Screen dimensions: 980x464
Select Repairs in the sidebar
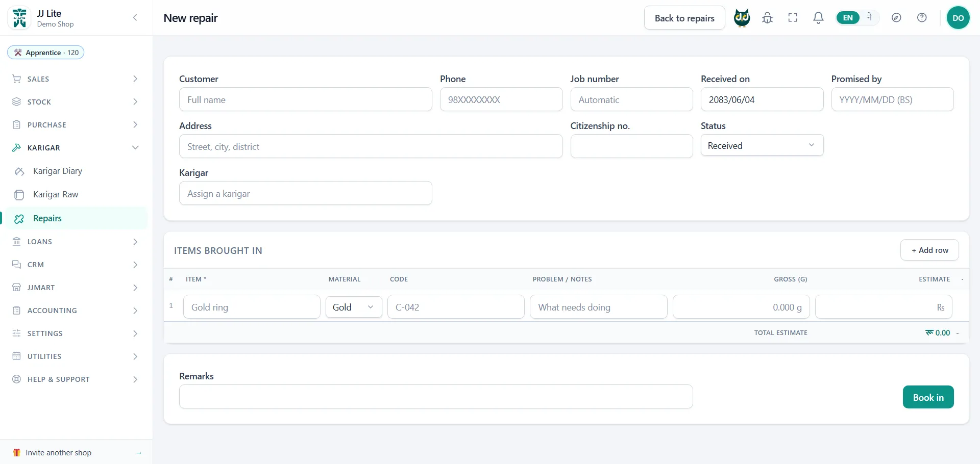coord(76,218)
